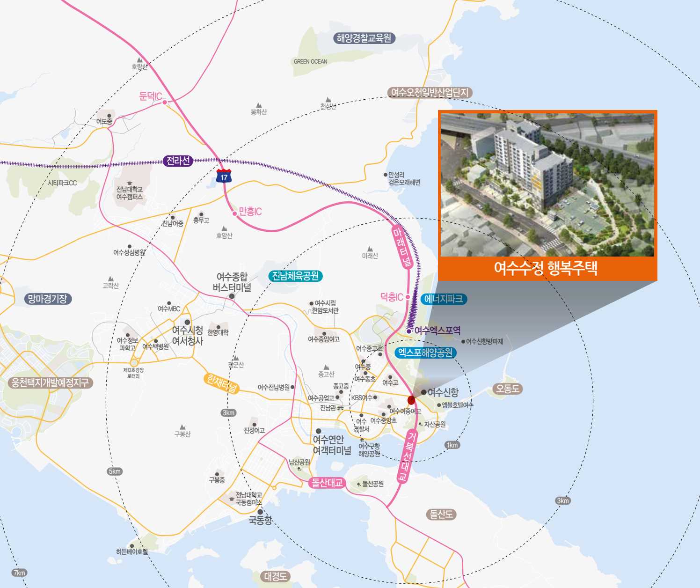Image resolution: width=700 pixels, height=588 pixels.
Task: Click the 여수시청 여서청사 dot marker
Action: (187, 322)
